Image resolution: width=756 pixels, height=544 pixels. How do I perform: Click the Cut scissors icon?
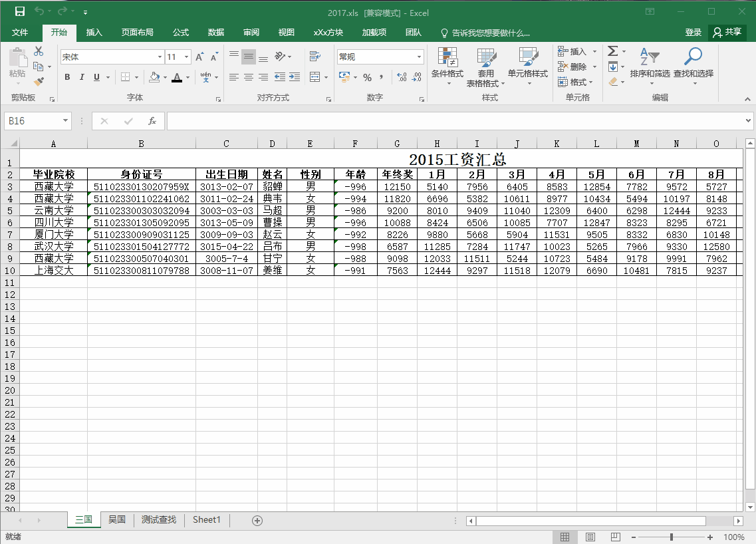pyautogui.click(x=39, y=51)
